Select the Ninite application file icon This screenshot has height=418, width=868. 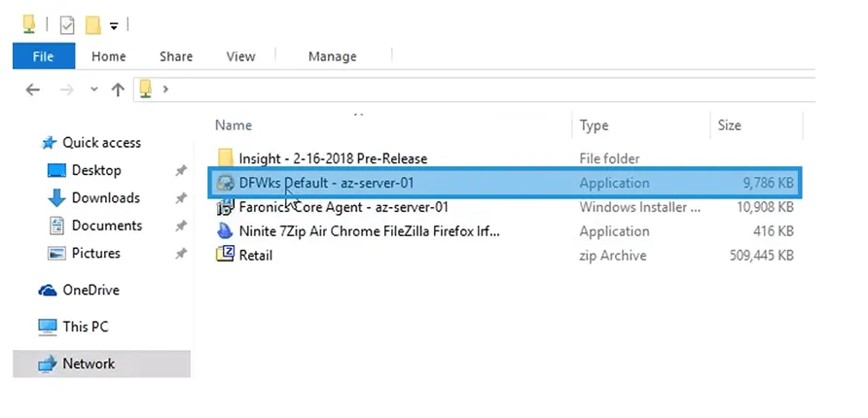point(226,231)
